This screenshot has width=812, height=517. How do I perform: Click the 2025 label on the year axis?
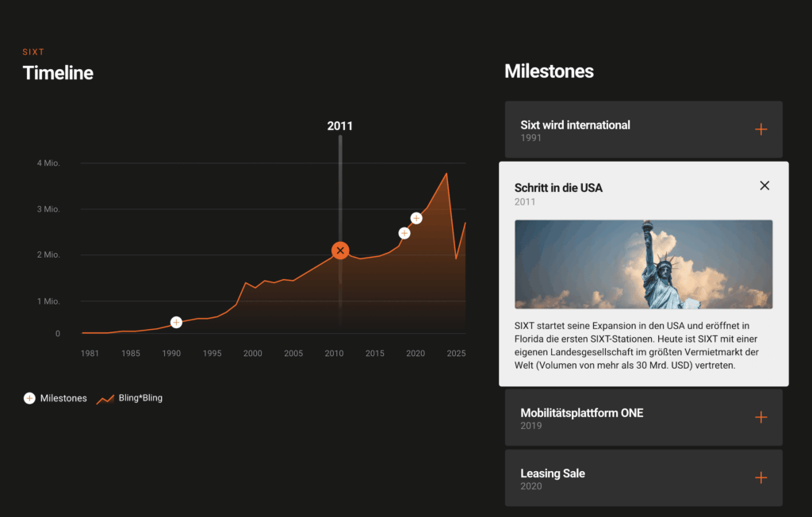(456, 353)
